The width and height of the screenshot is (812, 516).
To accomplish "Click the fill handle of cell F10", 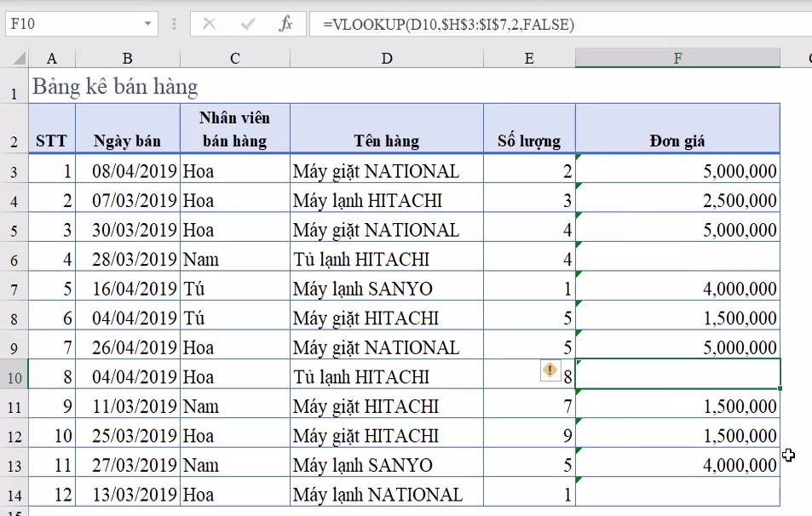I will pos(778,390).
